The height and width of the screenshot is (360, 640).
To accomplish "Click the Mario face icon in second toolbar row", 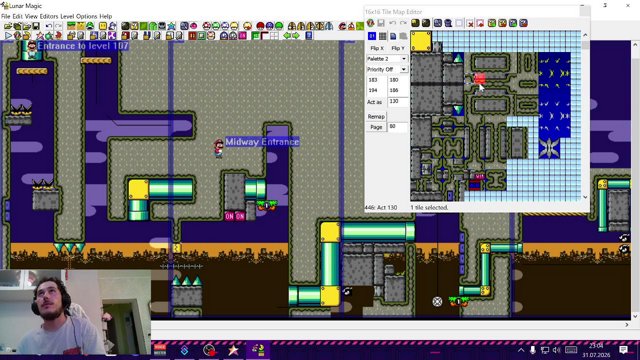I will [x=211, y=36].
